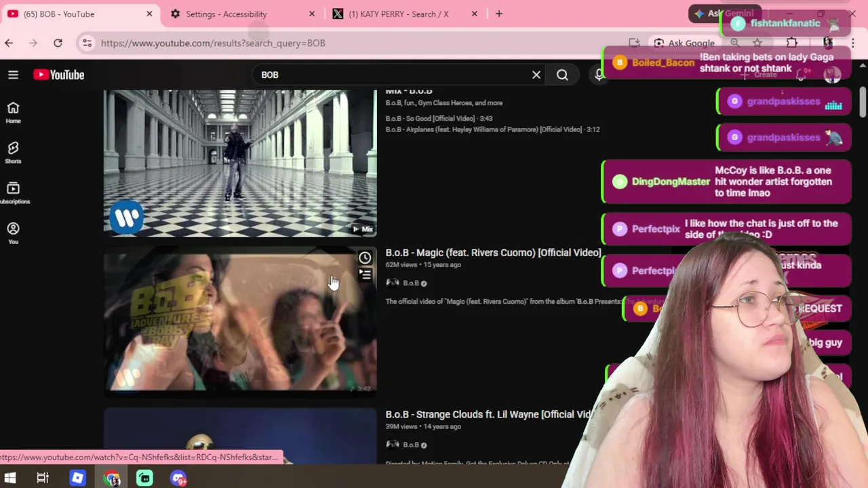Click the Ask Google lens button
This screenshot has width=868, height=488.
[684, 43]
